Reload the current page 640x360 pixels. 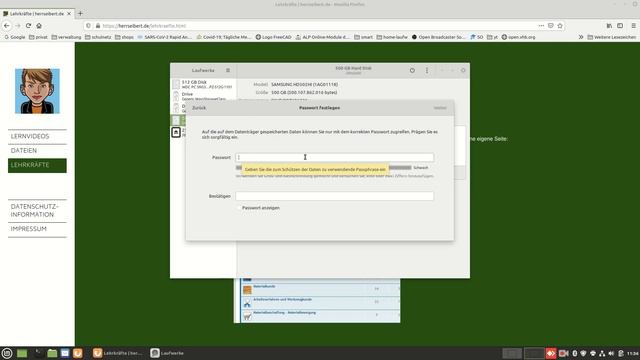28,25
